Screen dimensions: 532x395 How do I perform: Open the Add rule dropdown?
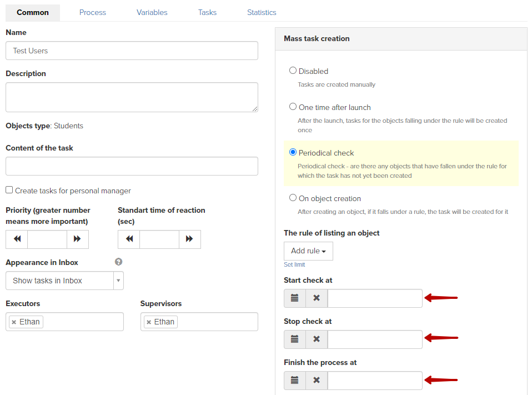308,251
